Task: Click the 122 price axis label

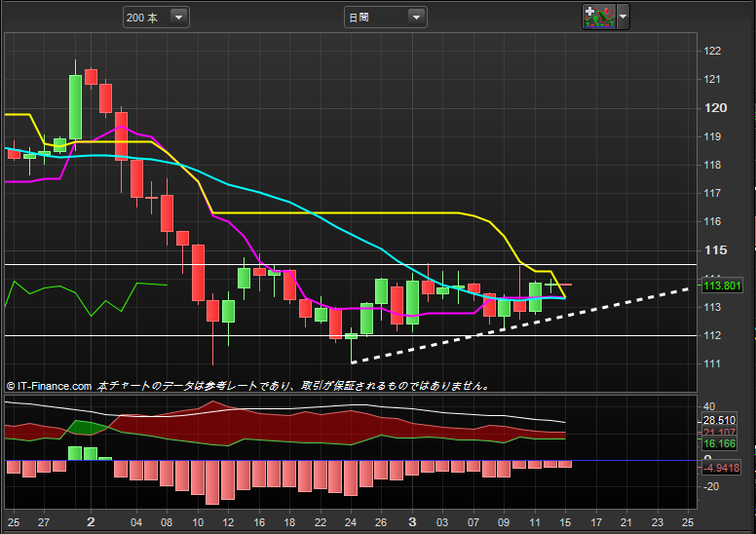Action: (x=712, y=51)
